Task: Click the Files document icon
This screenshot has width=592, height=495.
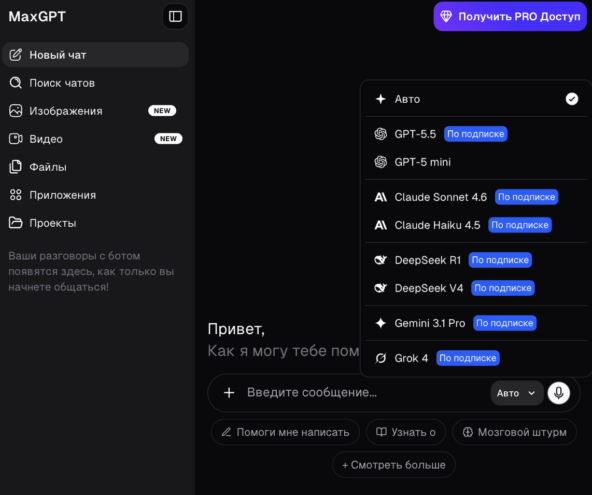Action: [x=15, y=167]
